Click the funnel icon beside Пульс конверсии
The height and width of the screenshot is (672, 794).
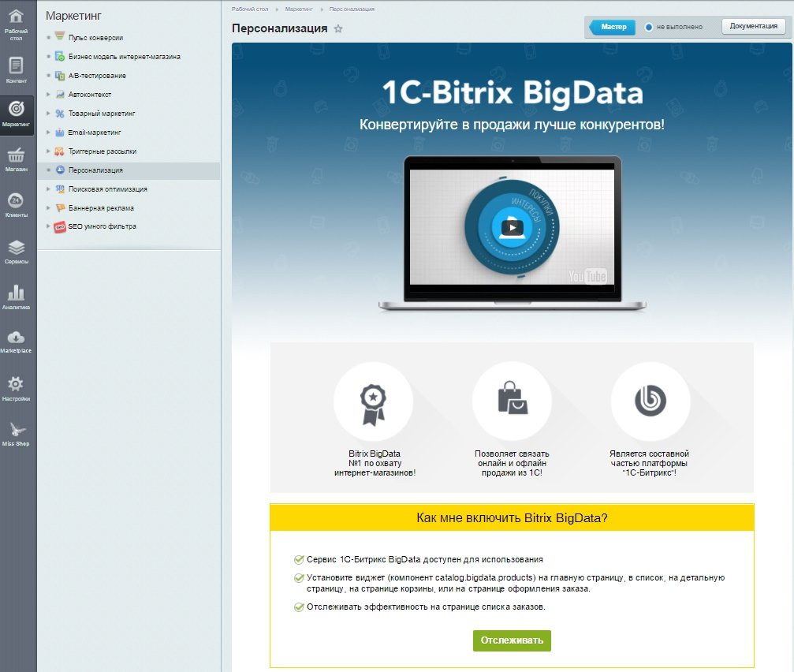60,36
